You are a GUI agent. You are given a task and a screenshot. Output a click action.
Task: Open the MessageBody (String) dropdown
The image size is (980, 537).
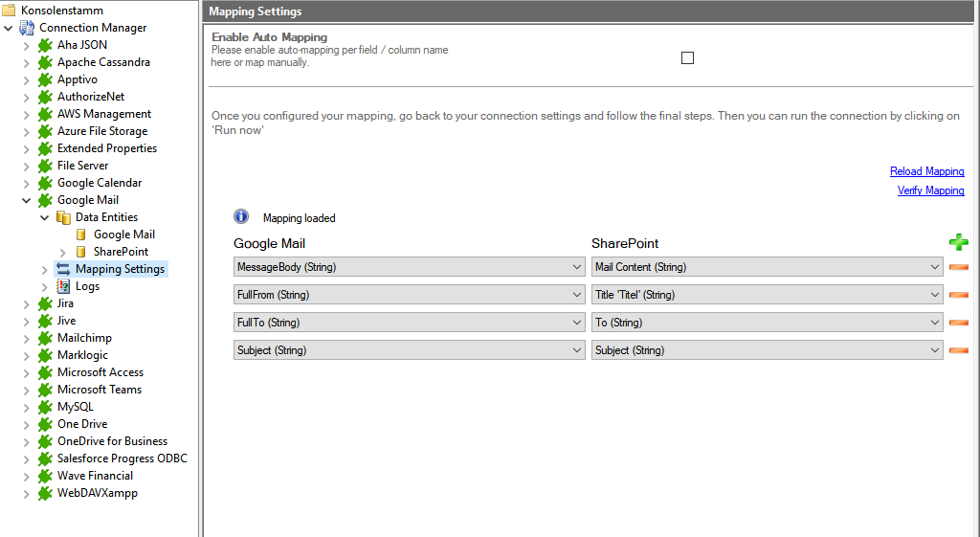tap(409, 267)
